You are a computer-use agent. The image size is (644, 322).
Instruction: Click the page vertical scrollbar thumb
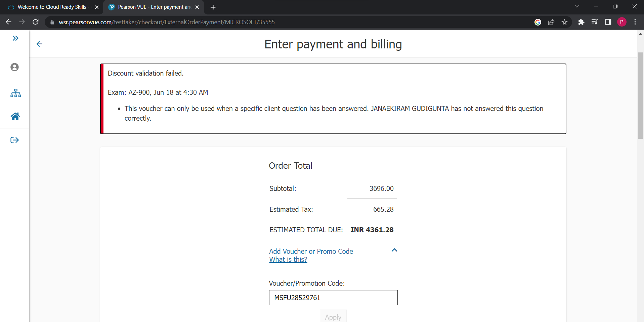641,96
